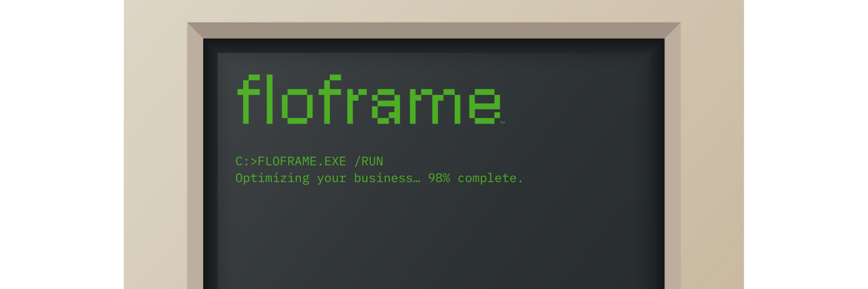Image resolution: width=868 pixels, height=289 pixels.
Task: Click the word business in the status line
Action: point(383,178)
